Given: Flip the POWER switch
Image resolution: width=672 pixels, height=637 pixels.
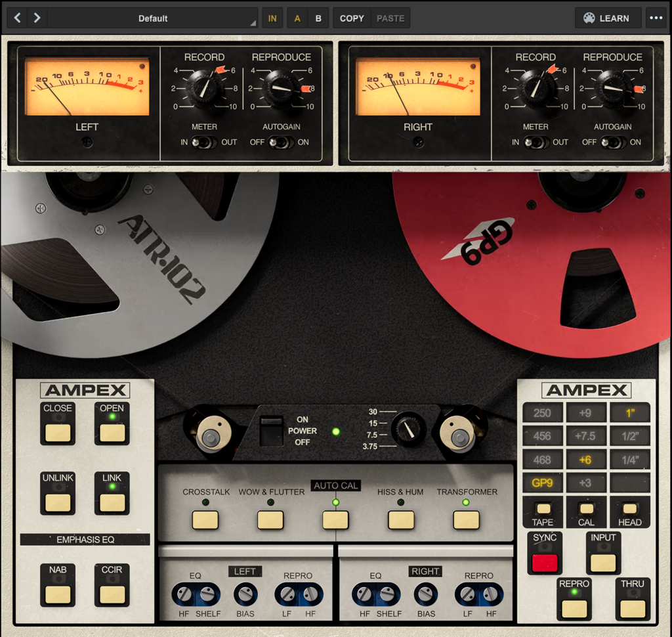Looking at the screenshot, I should pos(271,431).
